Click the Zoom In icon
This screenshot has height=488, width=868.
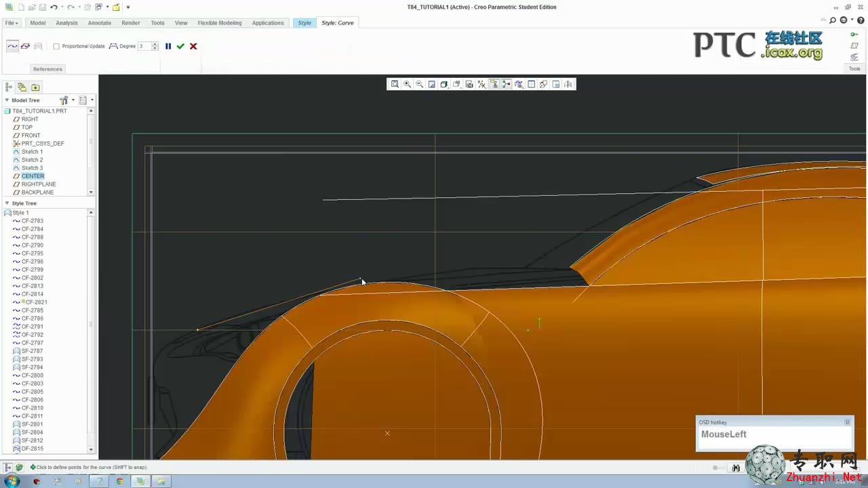pyautogui.click(x=407, y=84)
